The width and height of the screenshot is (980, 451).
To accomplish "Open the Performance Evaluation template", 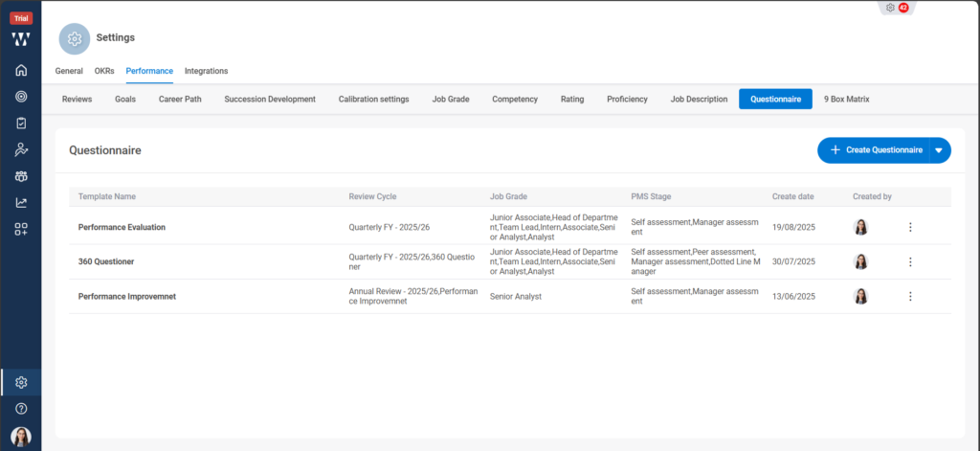I will 122,228.
